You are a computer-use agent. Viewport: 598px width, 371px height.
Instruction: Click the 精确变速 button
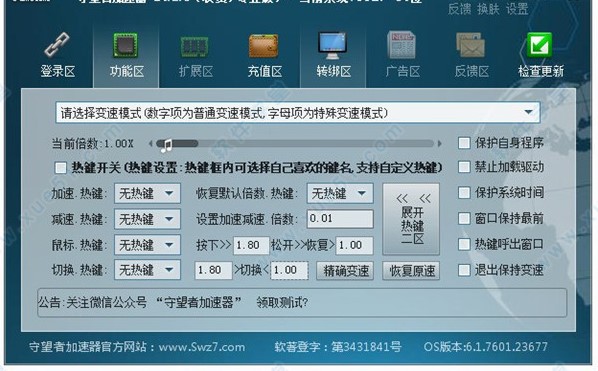pos(345,271)
